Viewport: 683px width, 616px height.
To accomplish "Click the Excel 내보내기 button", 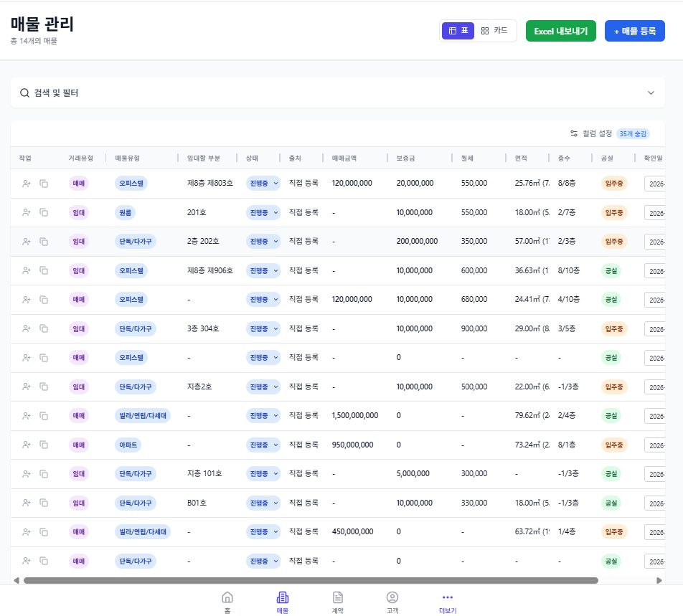I will (x=560, y=31).
